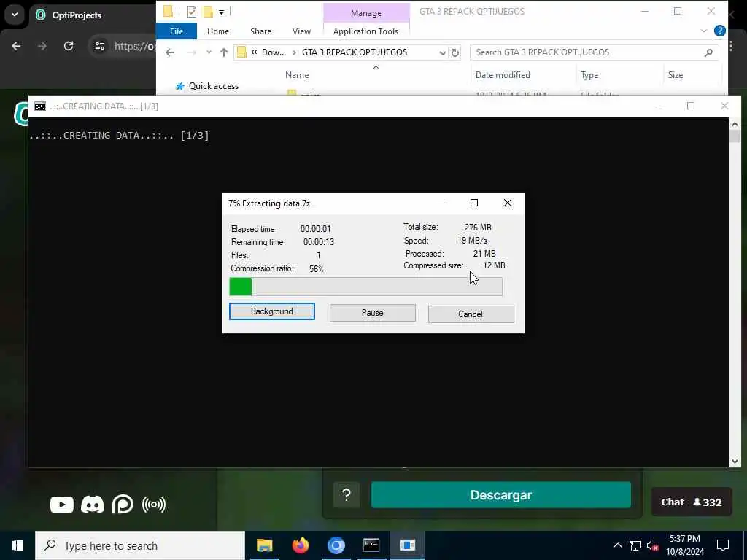Switch to the View ribbon tab
The image size is (747, 560).
[x=301, y=31]
